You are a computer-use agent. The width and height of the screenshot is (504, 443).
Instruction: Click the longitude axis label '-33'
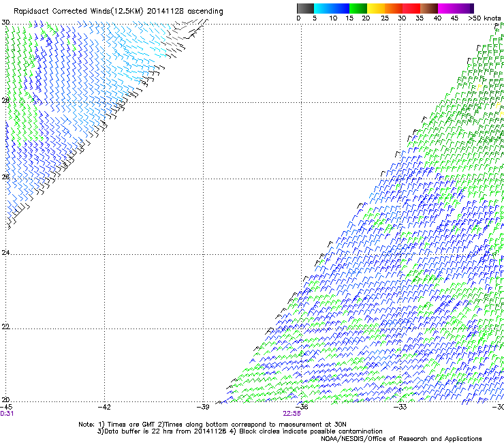[x=400, y=407]
